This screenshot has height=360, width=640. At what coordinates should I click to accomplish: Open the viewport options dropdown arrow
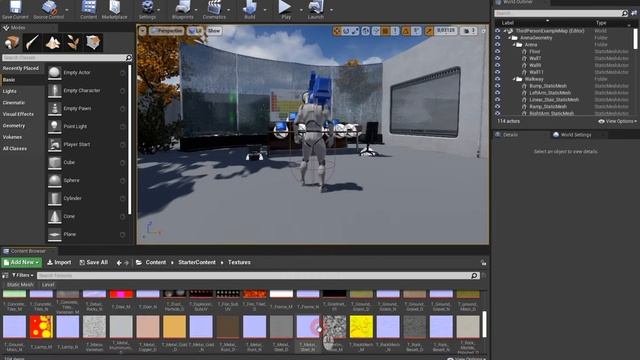coord(142,31)
